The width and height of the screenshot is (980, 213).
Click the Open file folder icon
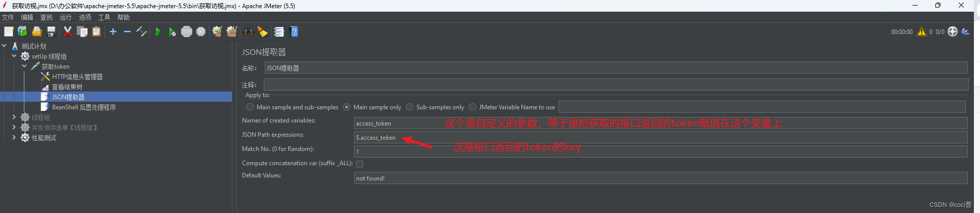coord(37,32)
